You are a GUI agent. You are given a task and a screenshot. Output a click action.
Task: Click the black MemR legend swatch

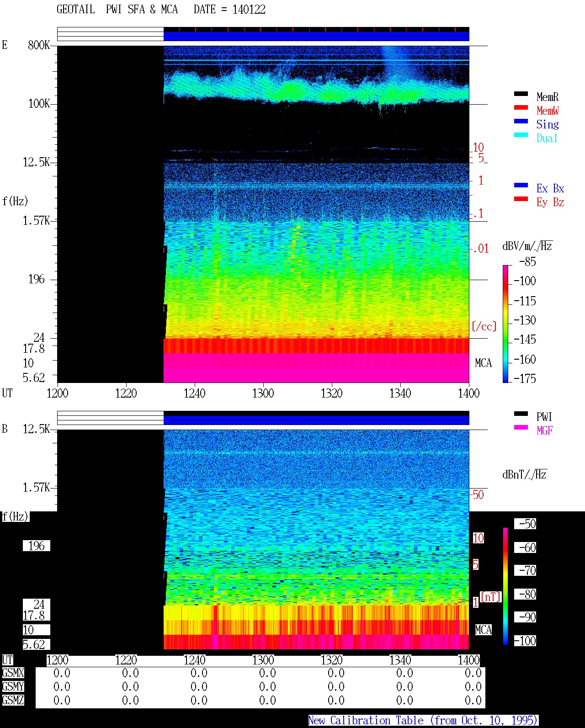(521, 94)
